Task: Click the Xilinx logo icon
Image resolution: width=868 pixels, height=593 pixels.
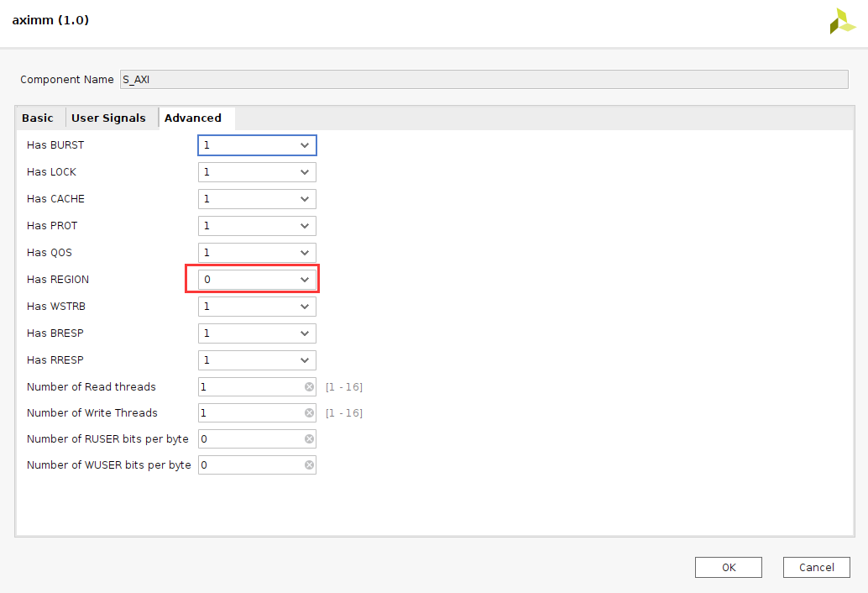Action: 843,21
